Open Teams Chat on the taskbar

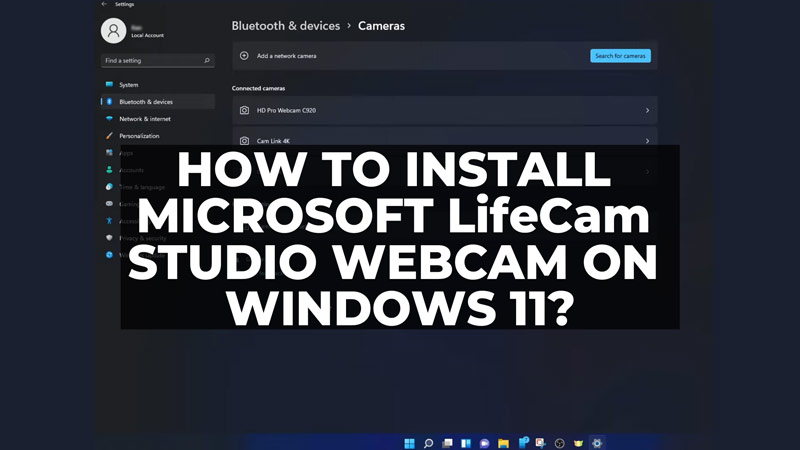coord(485,443)
